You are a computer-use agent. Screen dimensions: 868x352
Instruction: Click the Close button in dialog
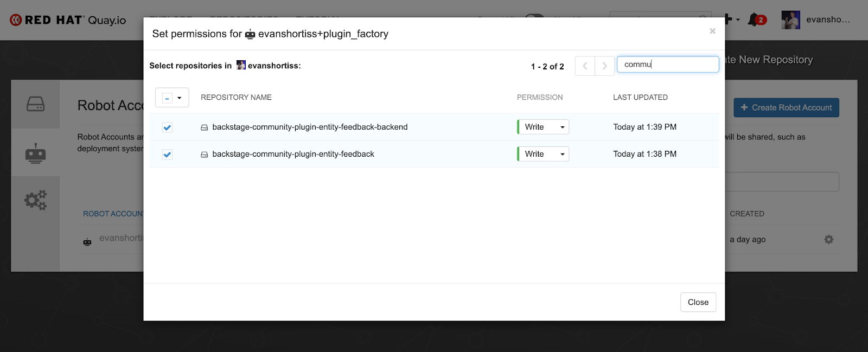coord(698,302)
